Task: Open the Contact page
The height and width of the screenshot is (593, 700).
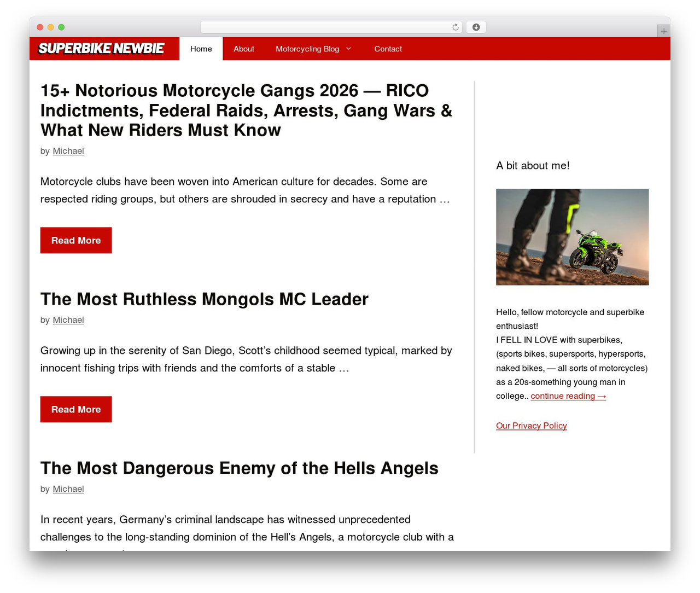Action: click(x=388, y=49)
